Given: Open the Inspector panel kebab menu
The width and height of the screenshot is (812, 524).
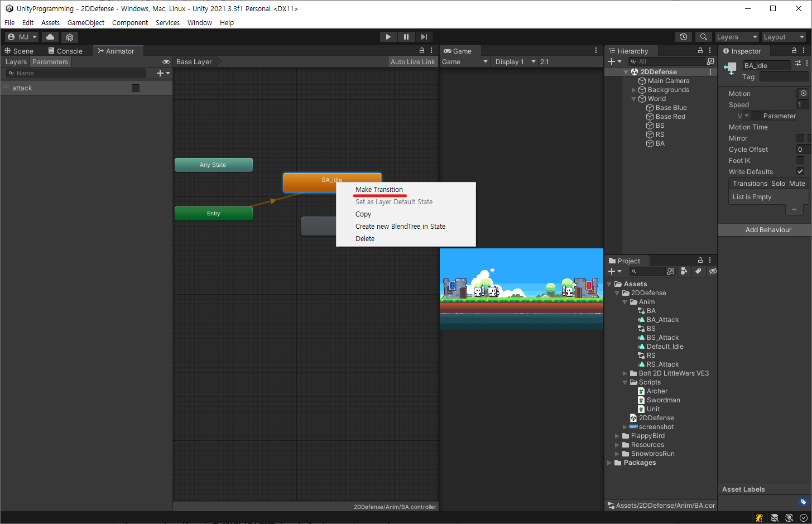Looking at the screenshot, I should point(804,50).
